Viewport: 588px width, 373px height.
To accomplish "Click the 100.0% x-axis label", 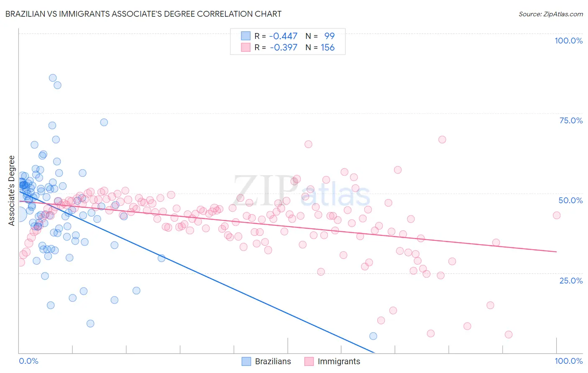I will [569, 361].
